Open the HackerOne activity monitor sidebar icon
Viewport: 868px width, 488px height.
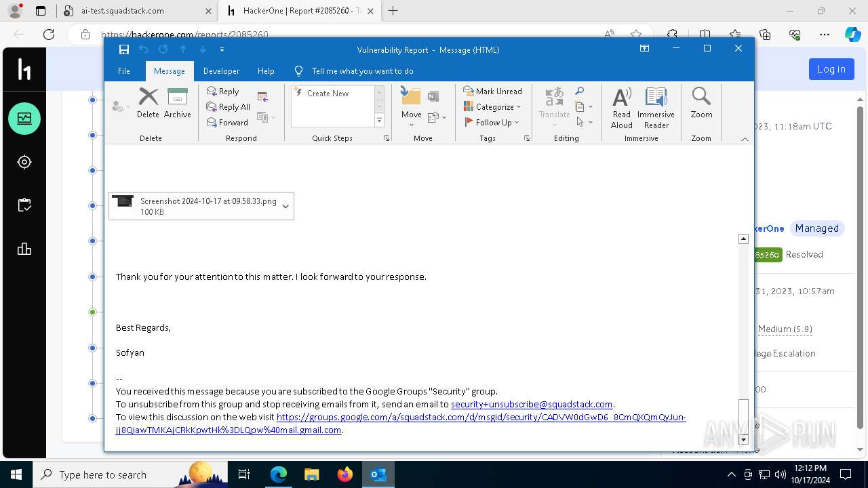(x=24, y=119)
